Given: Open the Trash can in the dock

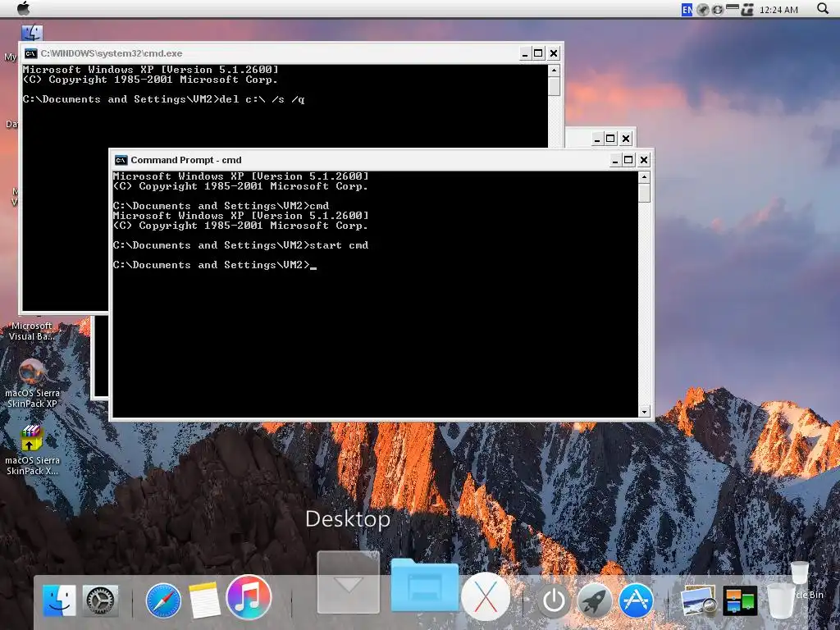Looking at the screenshot, I should [x=781, y=600].
